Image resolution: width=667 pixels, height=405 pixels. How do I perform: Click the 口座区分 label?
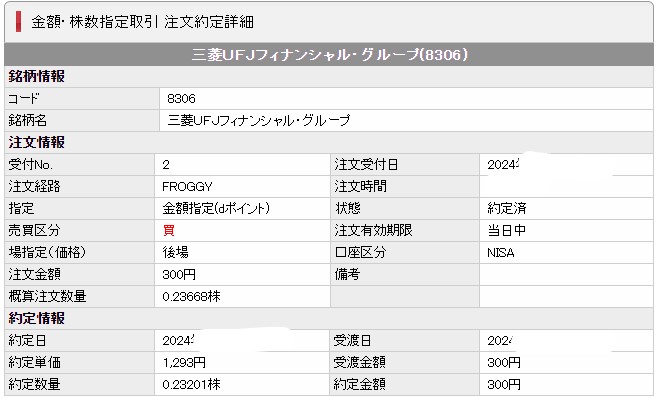[x=360, y=252]
